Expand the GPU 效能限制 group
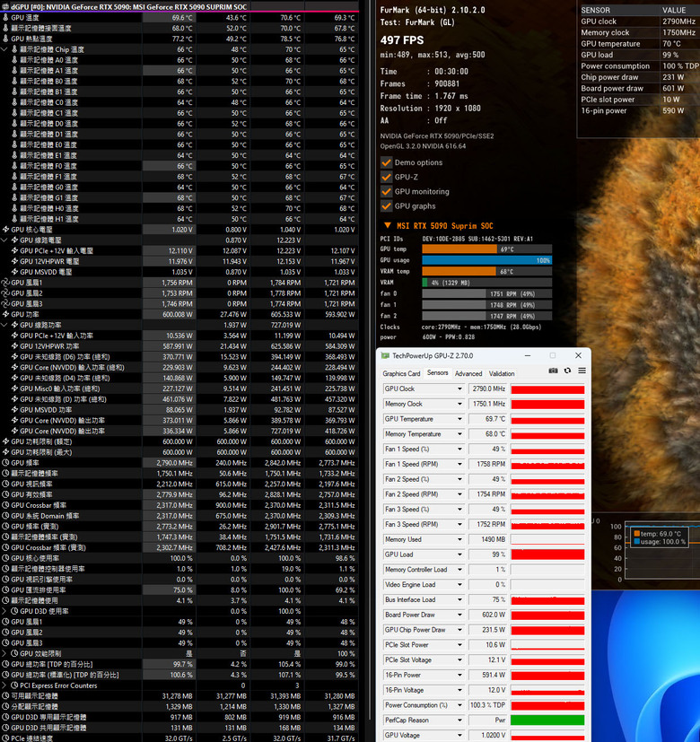Viewport: 700px width, 742px height. coord(4,653)
